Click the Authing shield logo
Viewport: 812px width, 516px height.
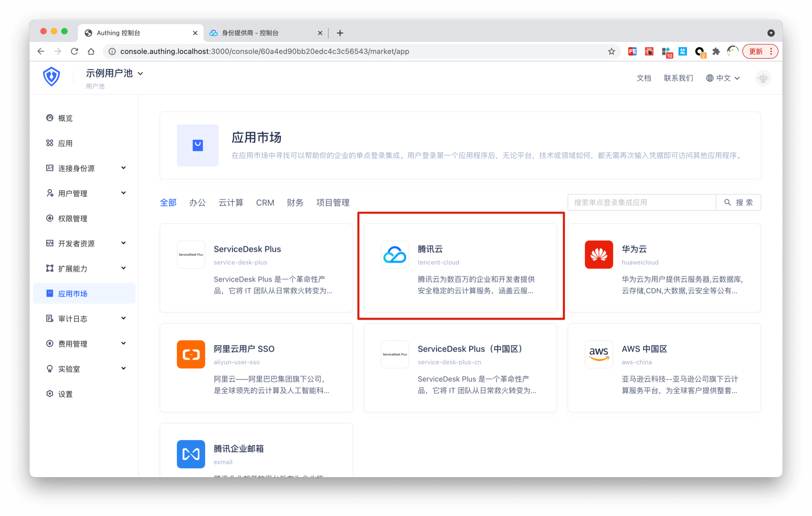pos(51,76)
